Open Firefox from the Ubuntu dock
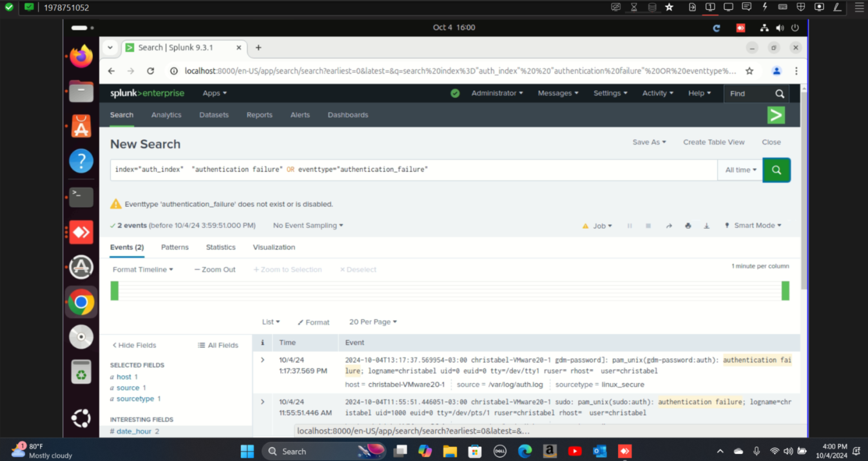868x461 pixels. [81, 57]
